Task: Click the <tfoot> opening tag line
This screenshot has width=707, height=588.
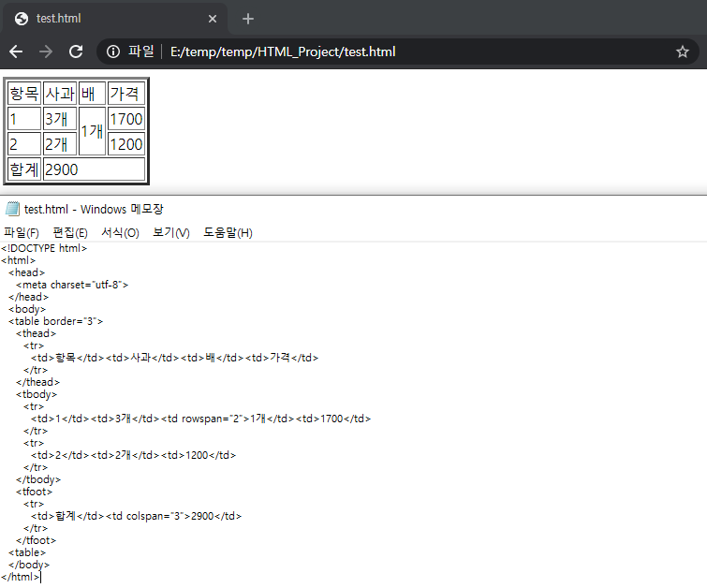Action: [x=35, y=492]
